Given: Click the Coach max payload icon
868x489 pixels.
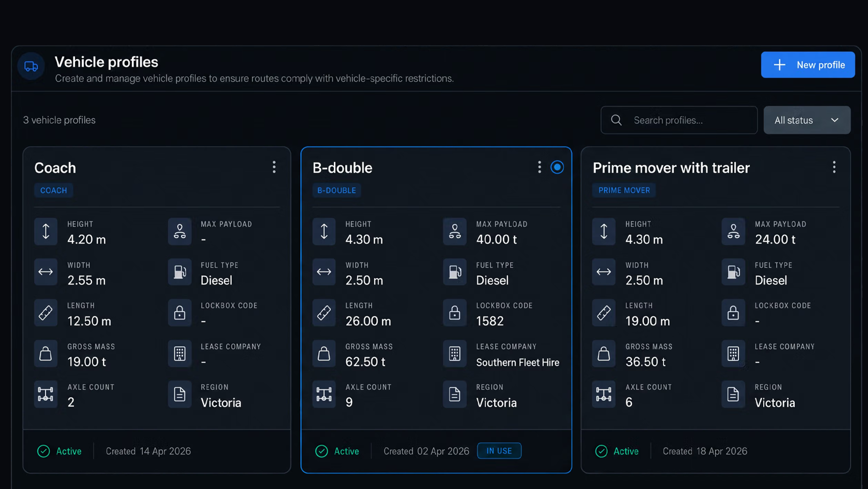Looking at the screenshot, I should tap(180, 231).
